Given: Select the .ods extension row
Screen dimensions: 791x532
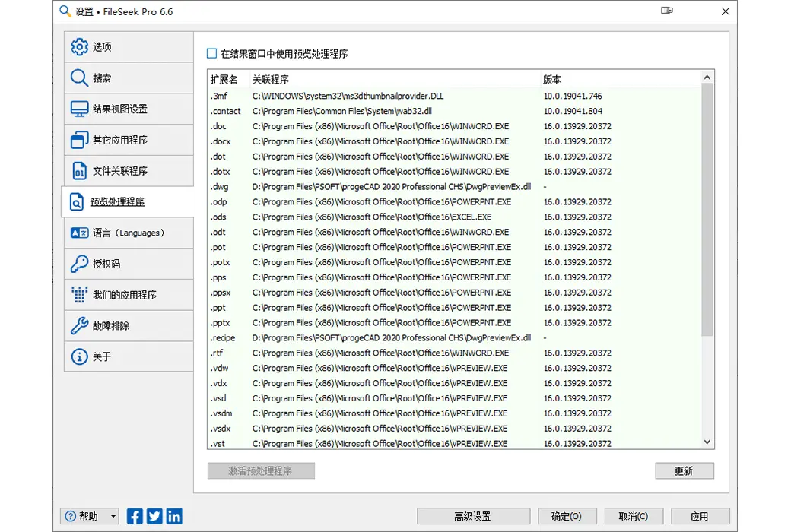Looking at the screenshot, I should 454,217.
